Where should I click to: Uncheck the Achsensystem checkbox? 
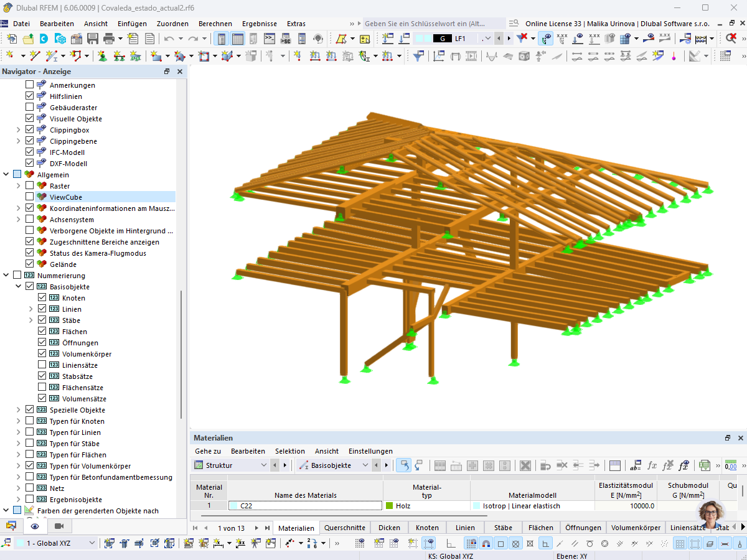(29, 220)
